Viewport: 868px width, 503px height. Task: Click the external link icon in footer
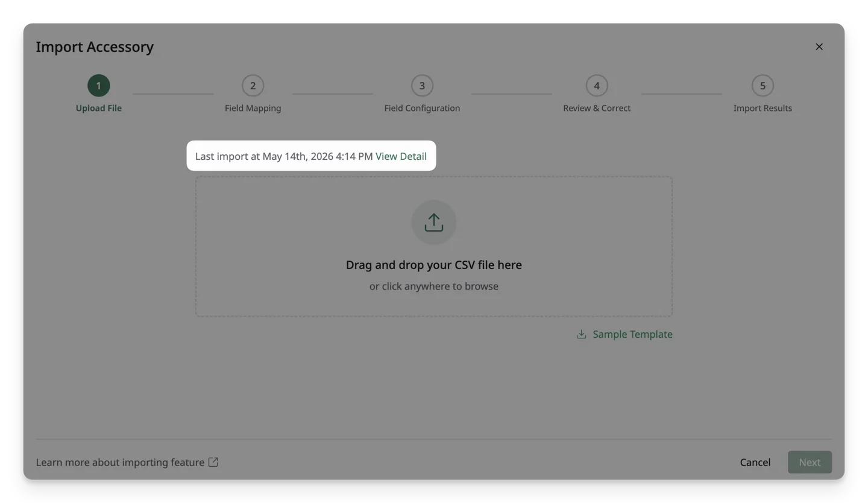(213, 462)
